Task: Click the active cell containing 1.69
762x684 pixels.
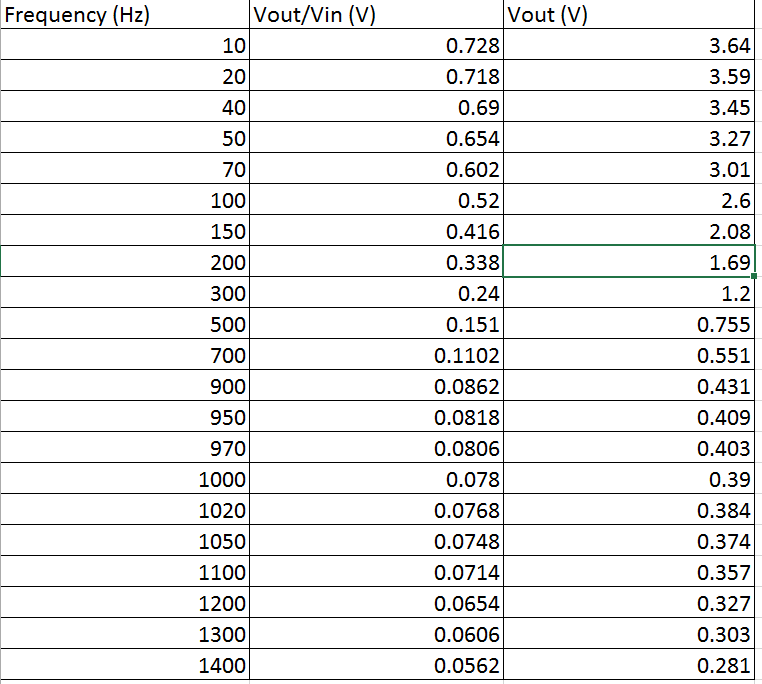Action: tap(629, 262)
